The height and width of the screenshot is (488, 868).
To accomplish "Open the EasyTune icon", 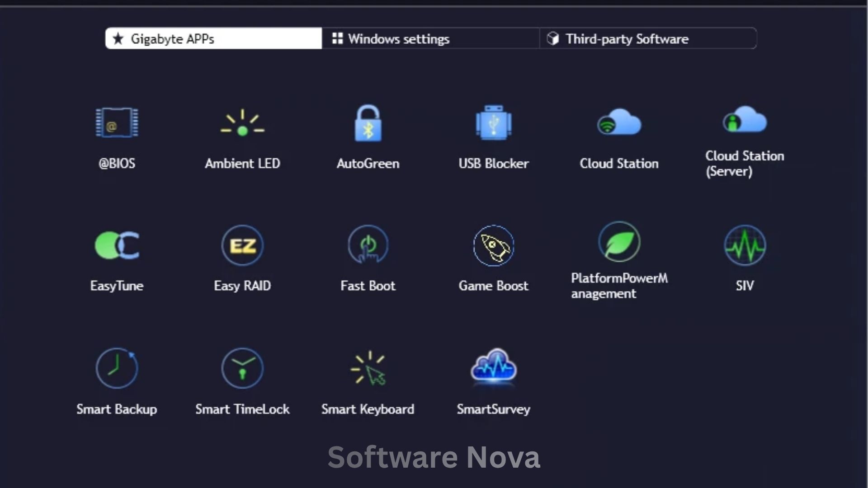I will pos(117,245).
